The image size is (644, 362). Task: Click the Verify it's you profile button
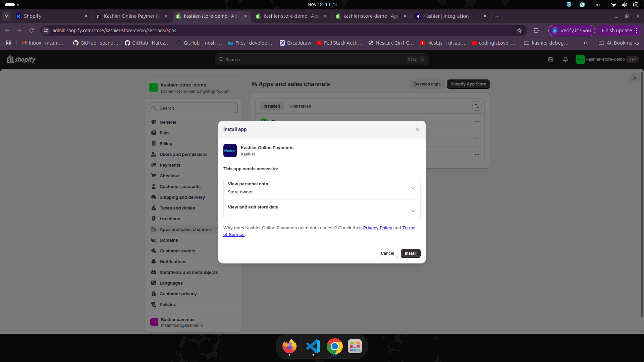572,31
